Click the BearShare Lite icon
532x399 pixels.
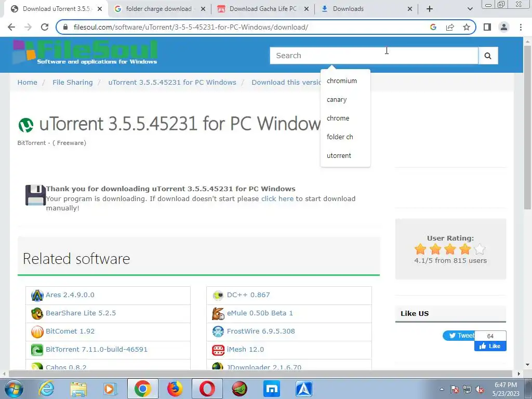point(37,313)
